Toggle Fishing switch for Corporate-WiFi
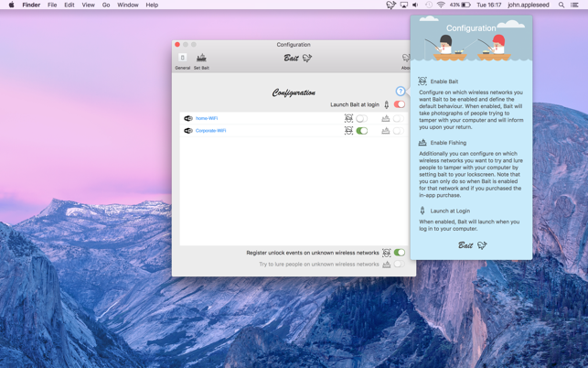 coord(399,131)
